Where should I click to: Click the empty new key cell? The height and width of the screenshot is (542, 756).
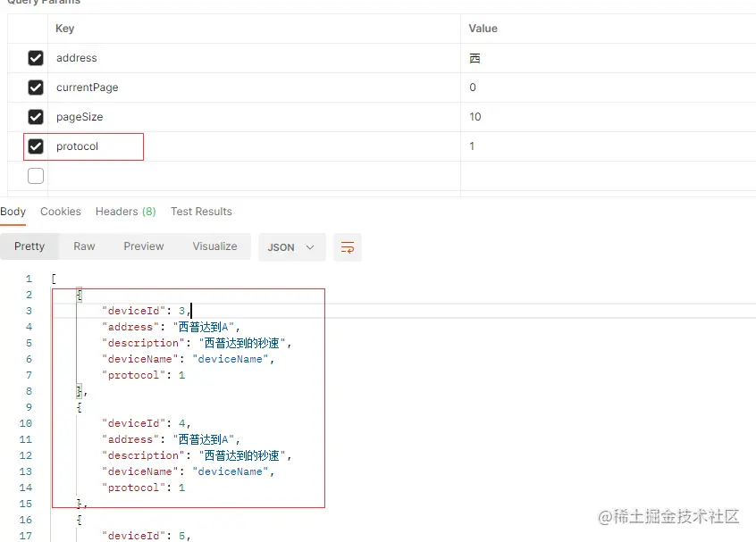pyautogui.click(x=254, y=176)
